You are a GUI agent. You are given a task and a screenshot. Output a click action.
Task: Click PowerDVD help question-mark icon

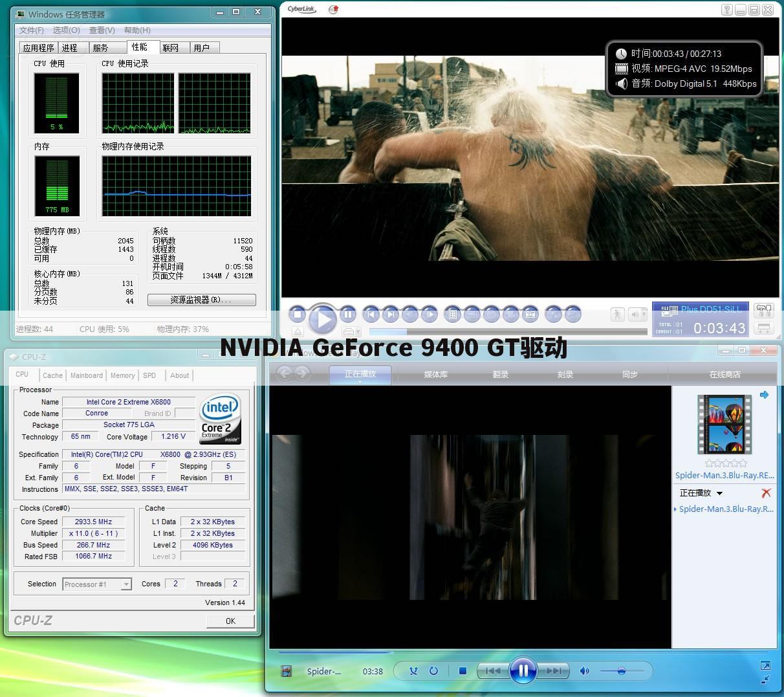point(727,10)
